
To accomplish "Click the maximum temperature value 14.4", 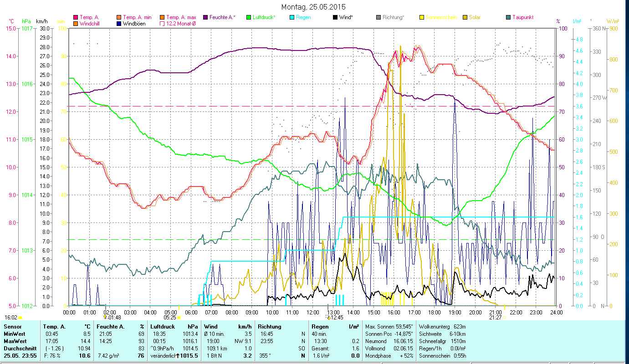I will [x=85, y=341].
